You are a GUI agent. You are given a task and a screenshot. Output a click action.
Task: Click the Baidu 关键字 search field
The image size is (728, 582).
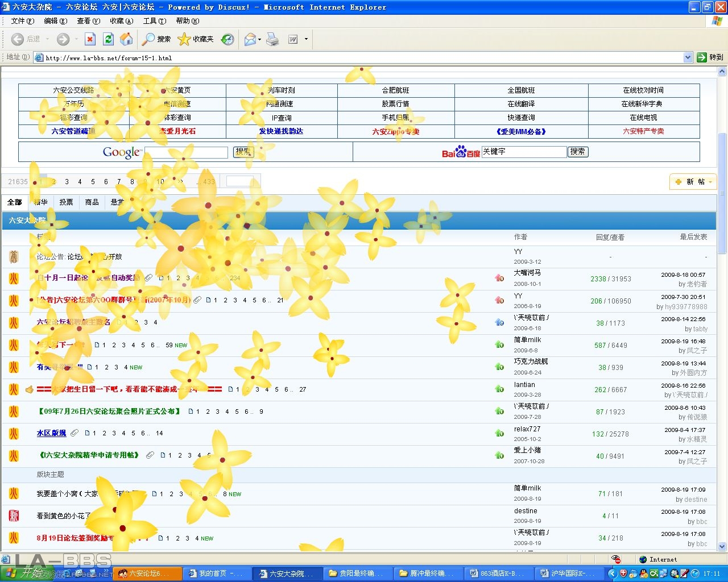(x=524, y=152)
